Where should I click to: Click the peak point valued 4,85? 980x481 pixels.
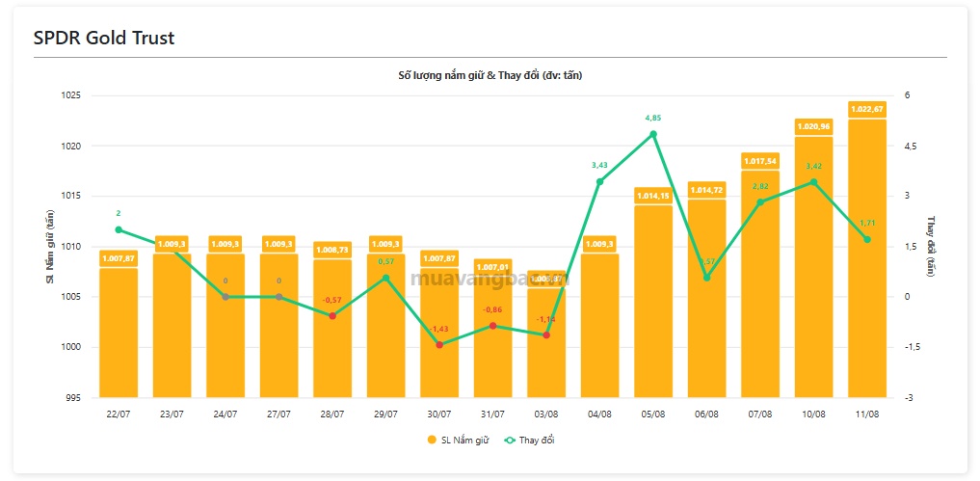pos(653,134)
